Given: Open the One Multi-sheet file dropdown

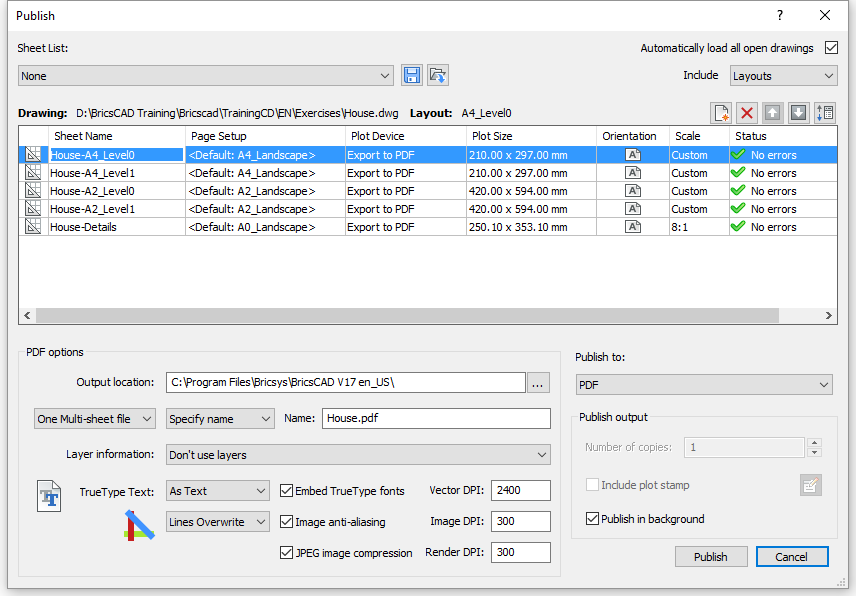Looking at the screenshot, I should tap(94, 419).
